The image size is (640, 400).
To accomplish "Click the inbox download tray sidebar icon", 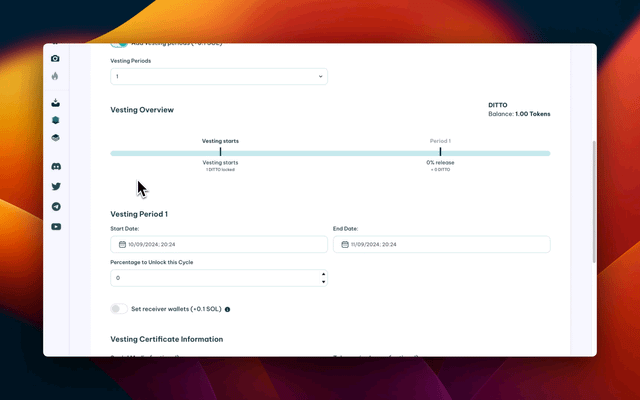I will click(x=56, y=102).
